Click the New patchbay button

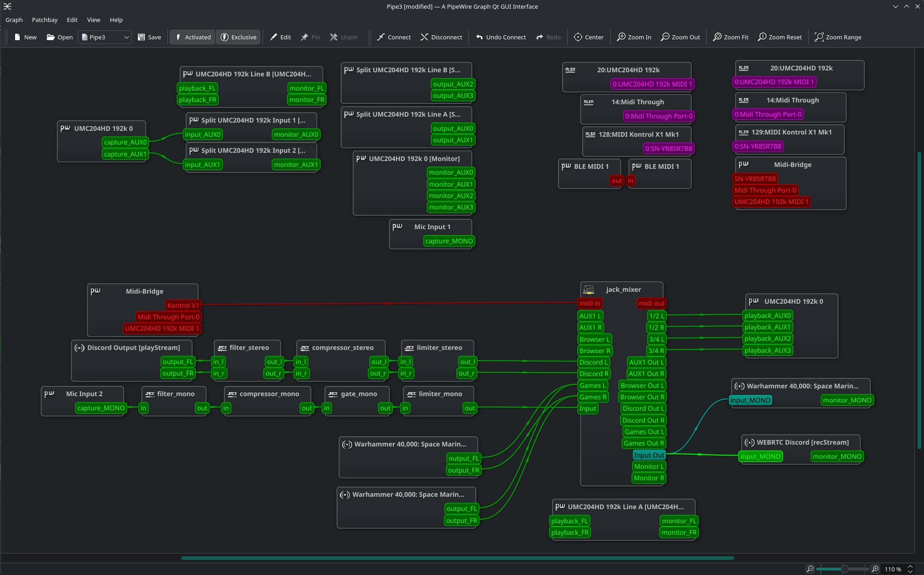[x=25, y=37]
